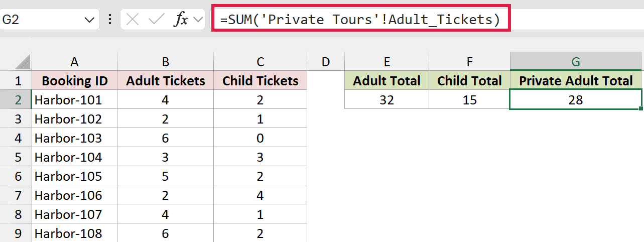Viewport: 644px width, 242px height.
Task: Click Child Tickets cell for Harbor-103
Action: 260,138
